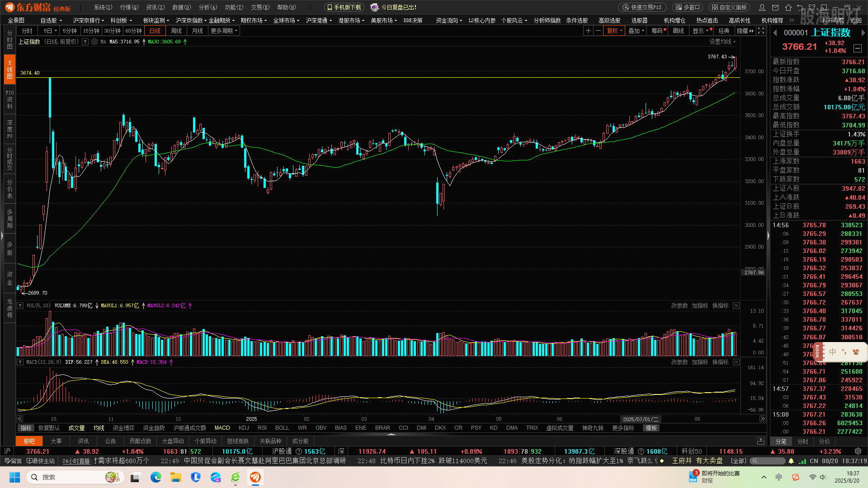The height and width of the screenshot is (488, 868).
Task: Open the 交易(E) menu
Action: click(x=260, y=7)
